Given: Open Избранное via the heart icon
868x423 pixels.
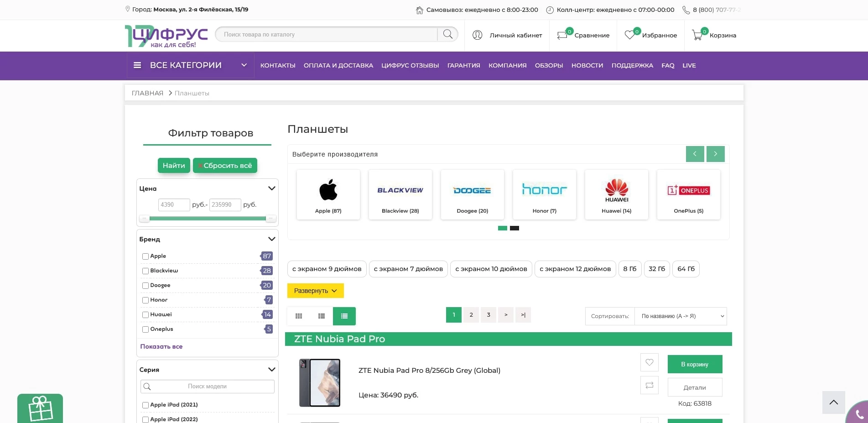Looking at the screenshot, I should (631, 35).
